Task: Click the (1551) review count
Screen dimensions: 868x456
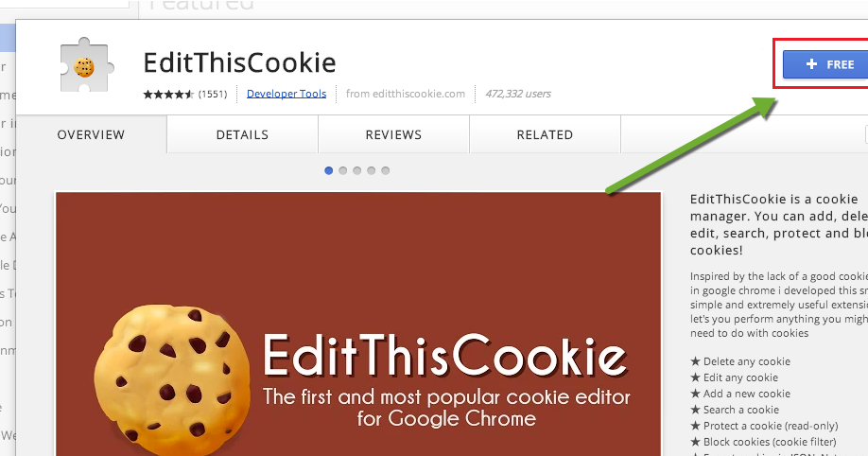Action: pos(213,95)
